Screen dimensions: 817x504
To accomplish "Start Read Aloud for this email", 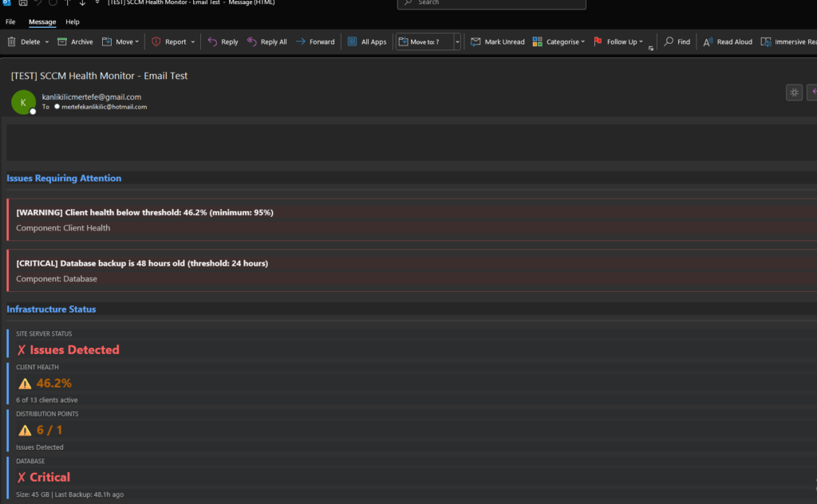I will (728, 42).
